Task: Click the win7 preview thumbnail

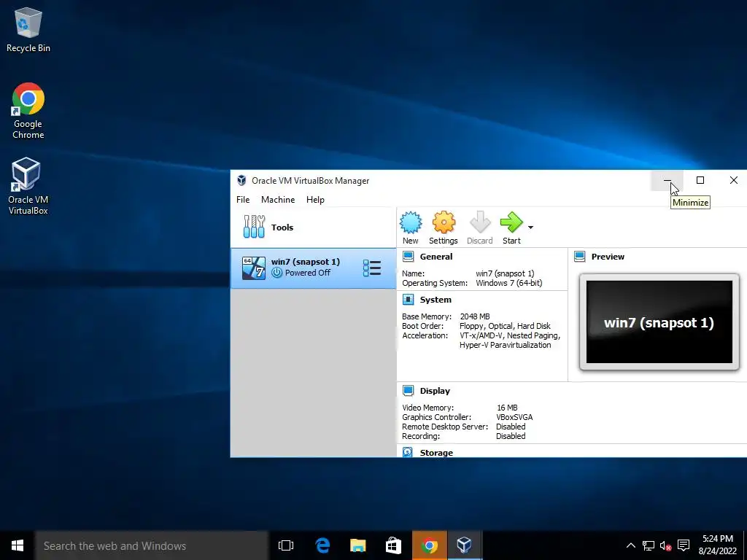Action: [x=659, y=322]
